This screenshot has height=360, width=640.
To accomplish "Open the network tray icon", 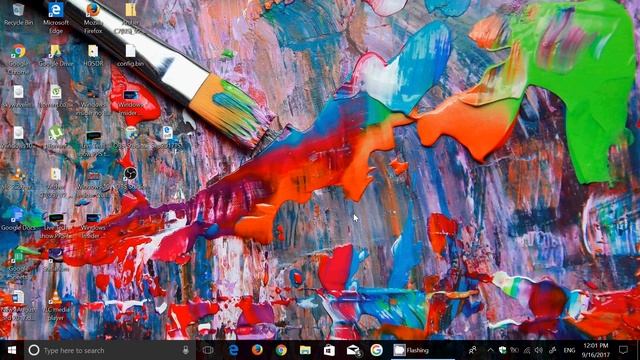I will click(x=527, y=350).
